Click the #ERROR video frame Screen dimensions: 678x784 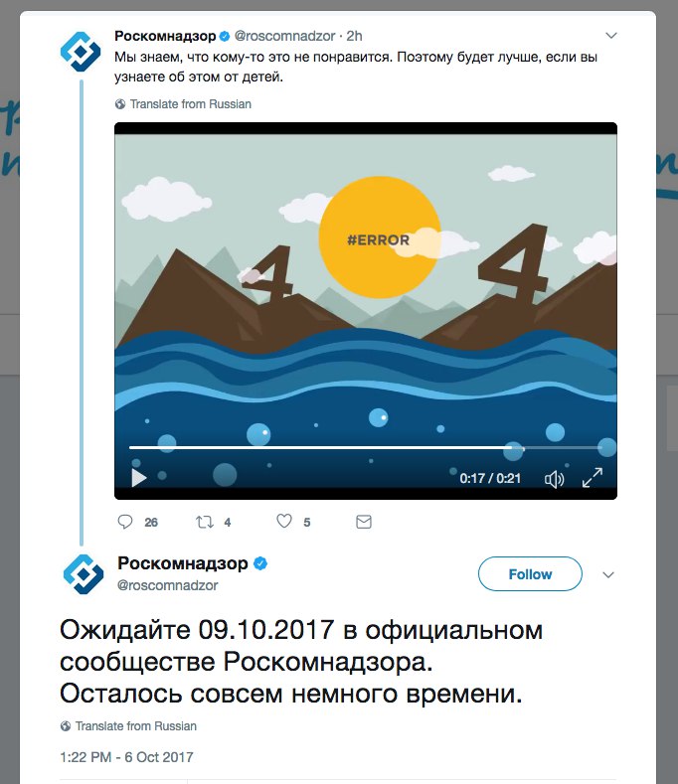(366, 285)
